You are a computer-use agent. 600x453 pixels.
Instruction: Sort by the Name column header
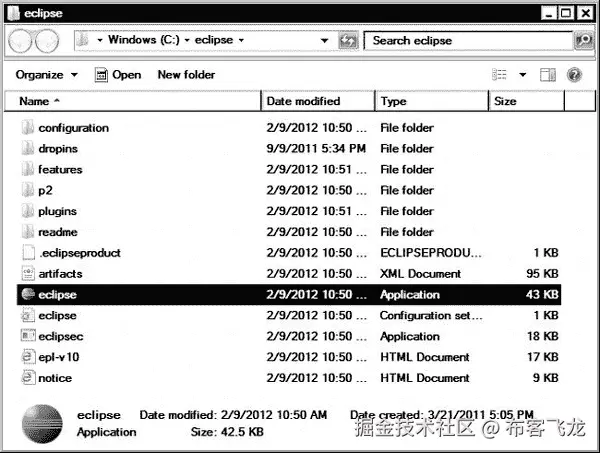click(133, 101)
